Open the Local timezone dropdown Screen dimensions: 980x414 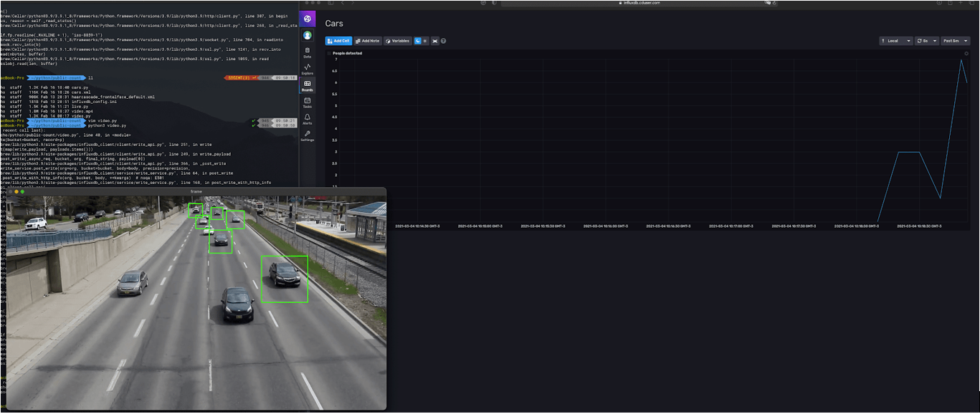(895, 41)
